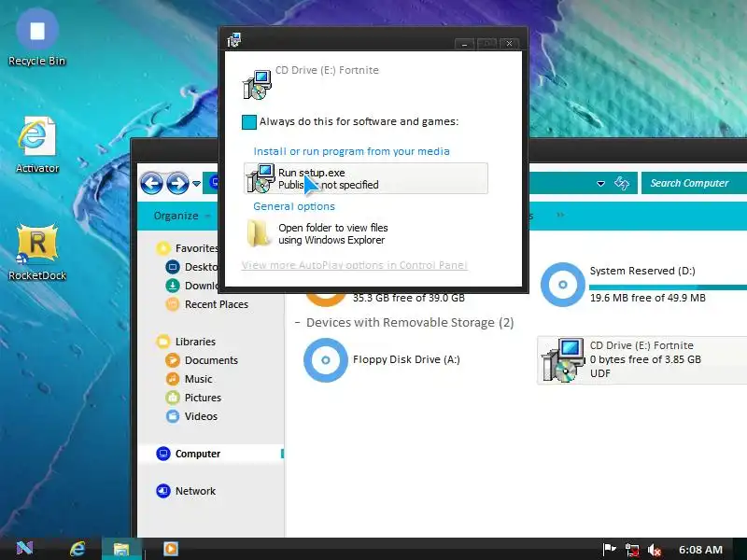Click the Network sidebar icon

point(162,491)
